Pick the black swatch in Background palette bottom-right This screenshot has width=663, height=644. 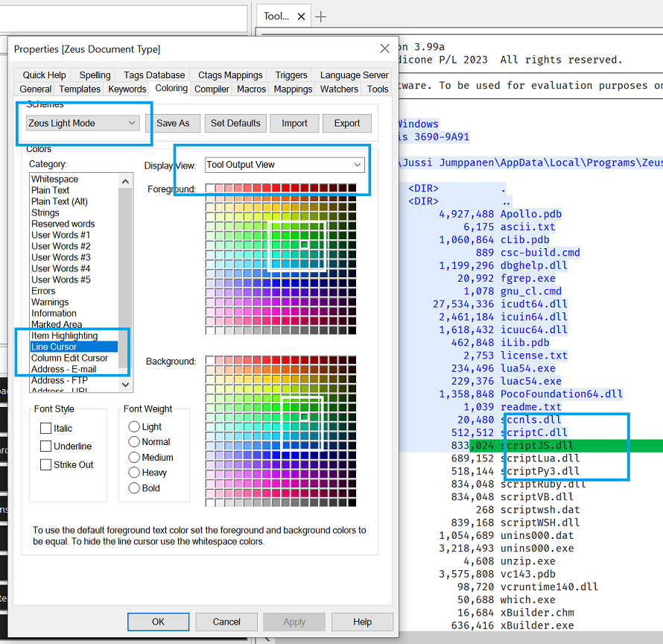(352, 502)
